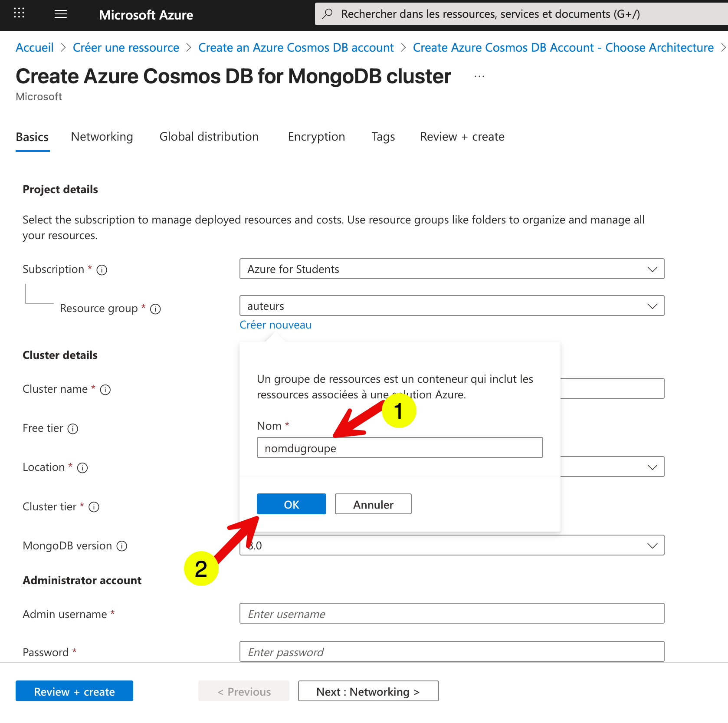Click the info icon next to Location

pos(82,468)
